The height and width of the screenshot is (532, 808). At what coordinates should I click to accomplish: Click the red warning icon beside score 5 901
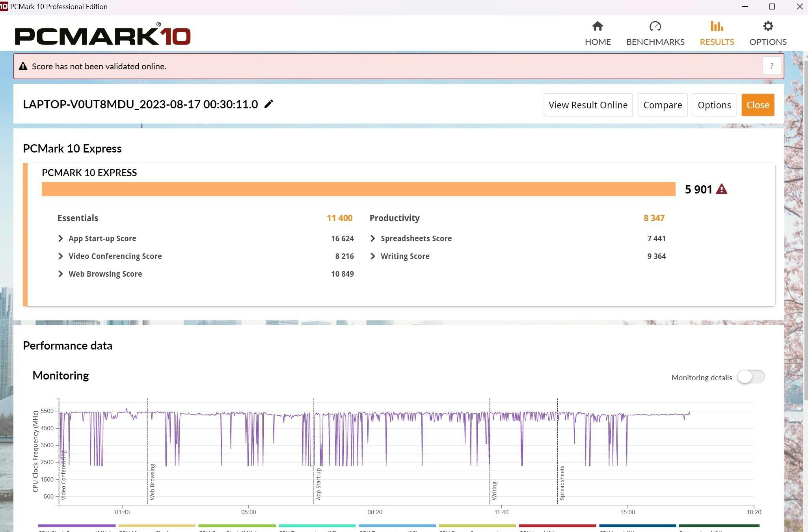click(721, 189)
